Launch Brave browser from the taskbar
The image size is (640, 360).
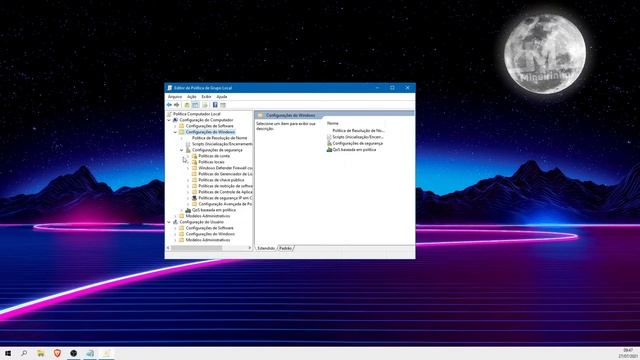(x=57, y=353)
